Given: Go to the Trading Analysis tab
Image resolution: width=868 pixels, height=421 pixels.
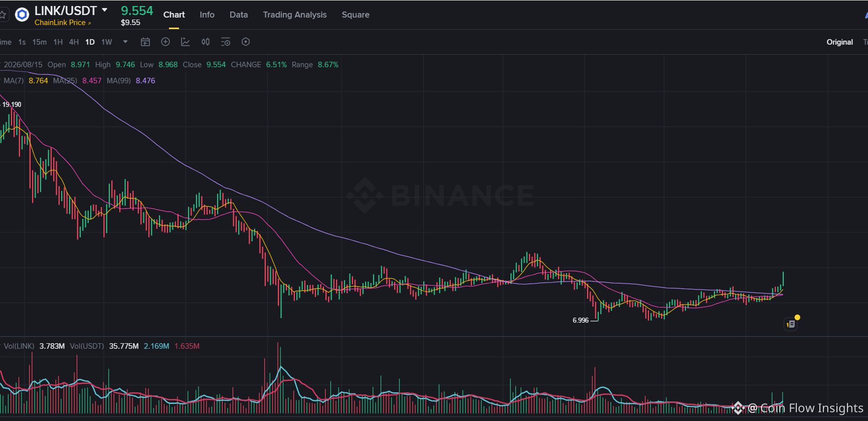Looking at the screenshot, I should click(x=295, y=15).
